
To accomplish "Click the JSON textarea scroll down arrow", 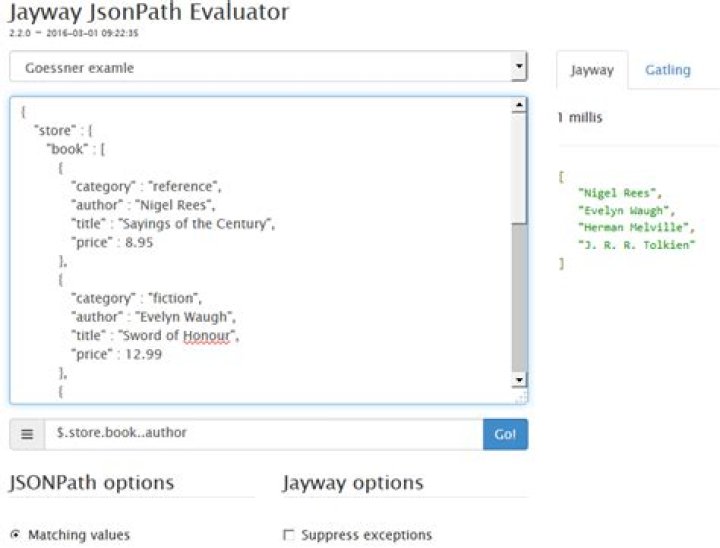I will (x=519, y=379).
